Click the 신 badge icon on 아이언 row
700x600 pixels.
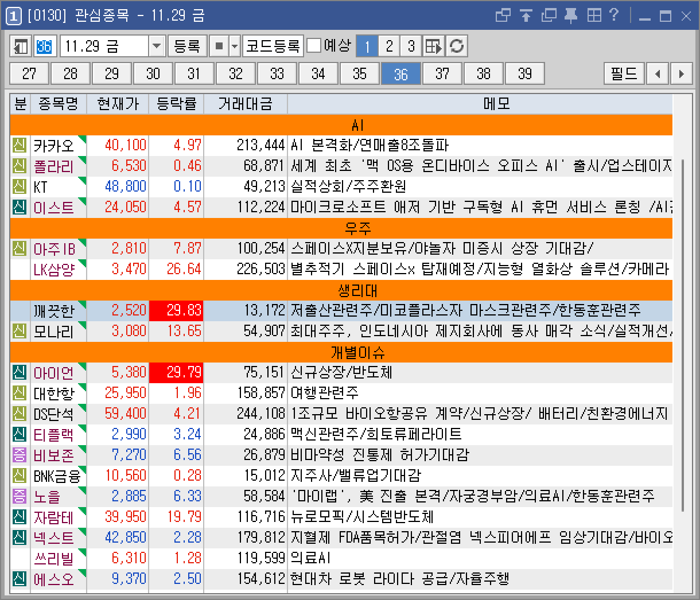(x=20, y=372)
